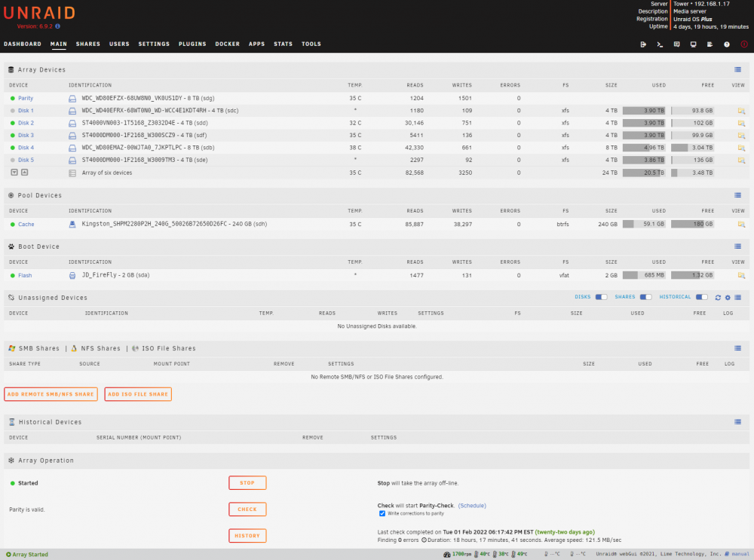754x560 pixels.
Task: Browse Disk 3 contents via folder icon
Action: pos(741,136)
